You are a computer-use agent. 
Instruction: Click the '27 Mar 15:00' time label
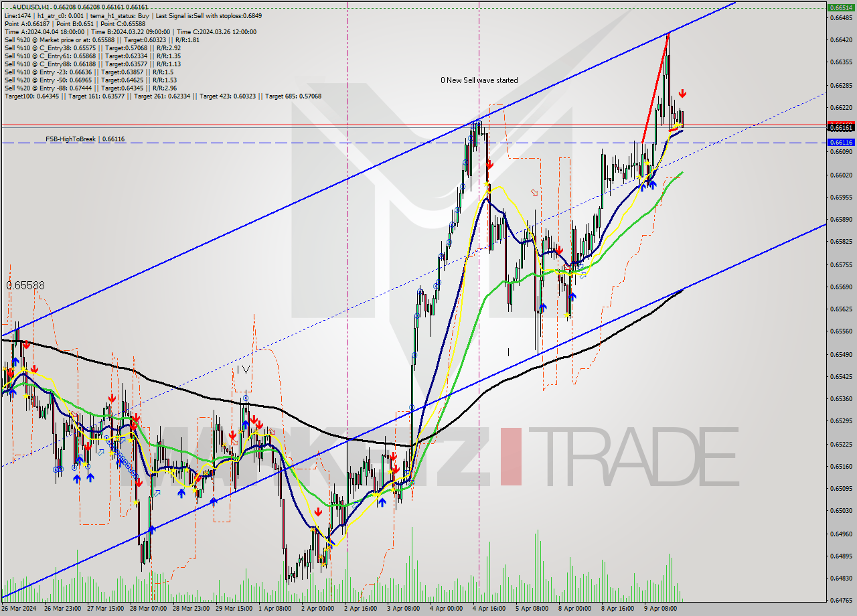106,609
